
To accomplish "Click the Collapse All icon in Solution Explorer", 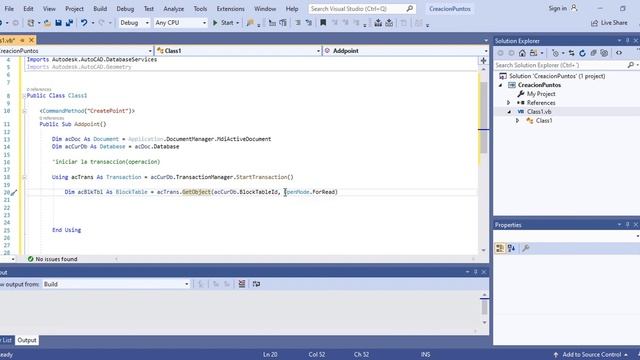I will (x=593, y=53).
